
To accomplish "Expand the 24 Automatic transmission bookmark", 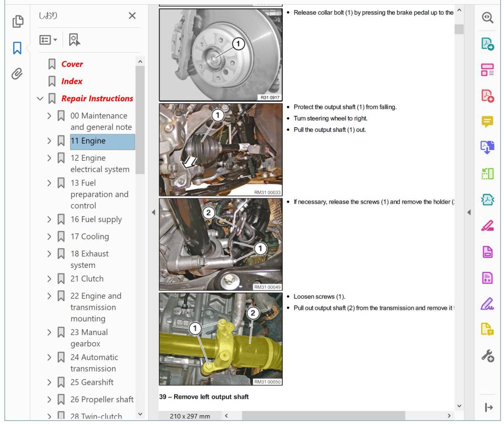I will 50,357.
